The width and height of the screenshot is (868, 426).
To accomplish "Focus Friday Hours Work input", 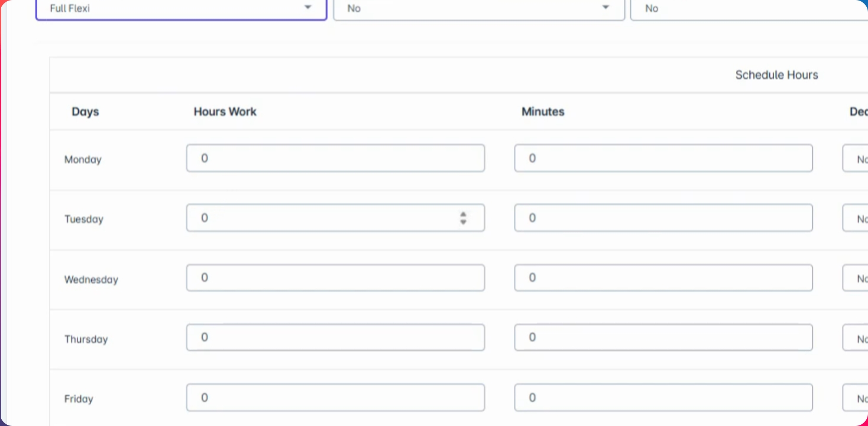I will pyautogui.click(x=335, y=398).
